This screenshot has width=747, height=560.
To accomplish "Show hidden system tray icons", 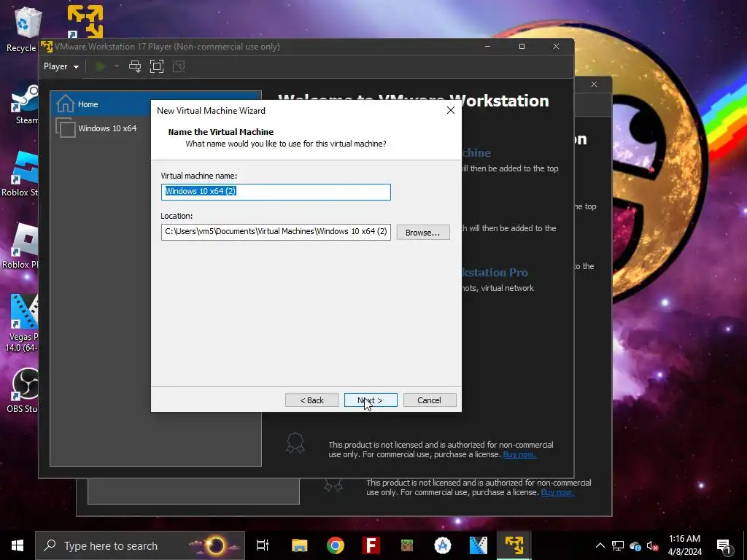I will coord(600,545).
